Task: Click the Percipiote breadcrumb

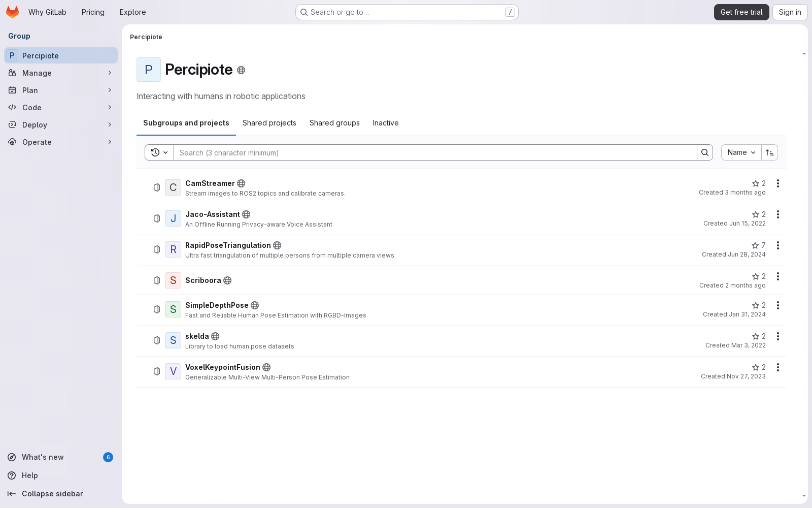Action: [146, 37]
